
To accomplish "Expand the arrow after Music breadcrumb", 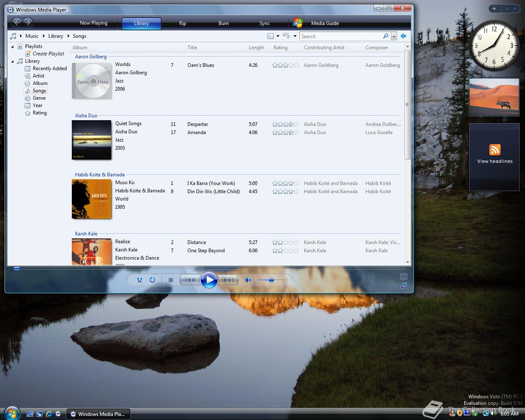I will tap(43, 36).
